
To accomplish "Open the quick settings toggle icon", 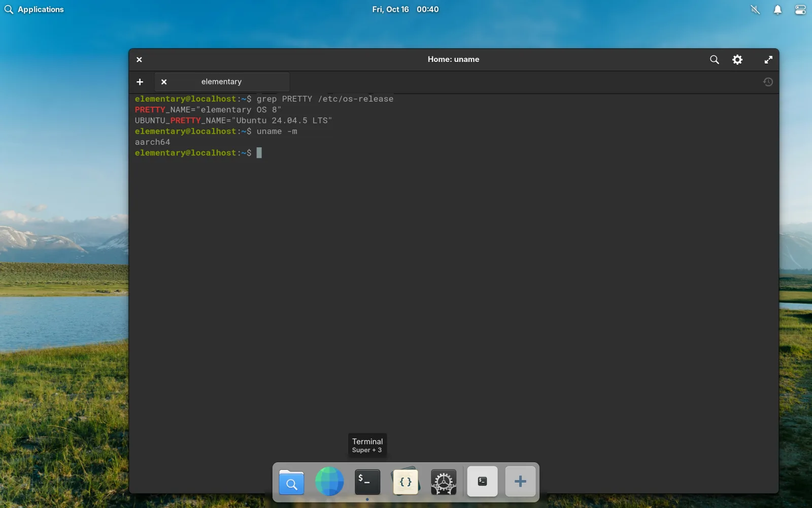I will (x=800, y=9).
